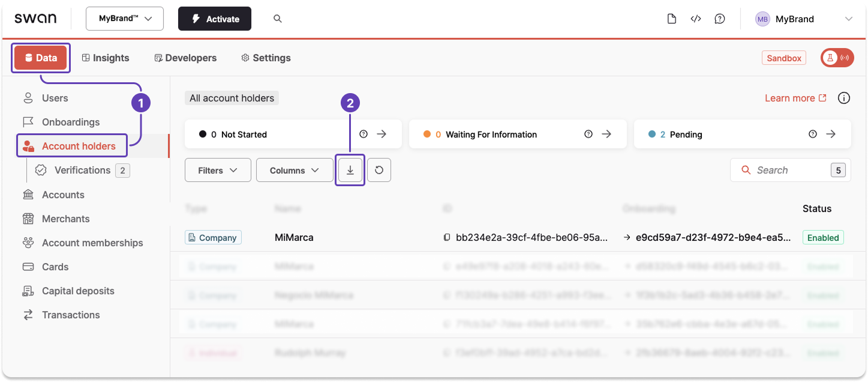Click the Activate button
The image size is (868, 382).
click(214, 19)
